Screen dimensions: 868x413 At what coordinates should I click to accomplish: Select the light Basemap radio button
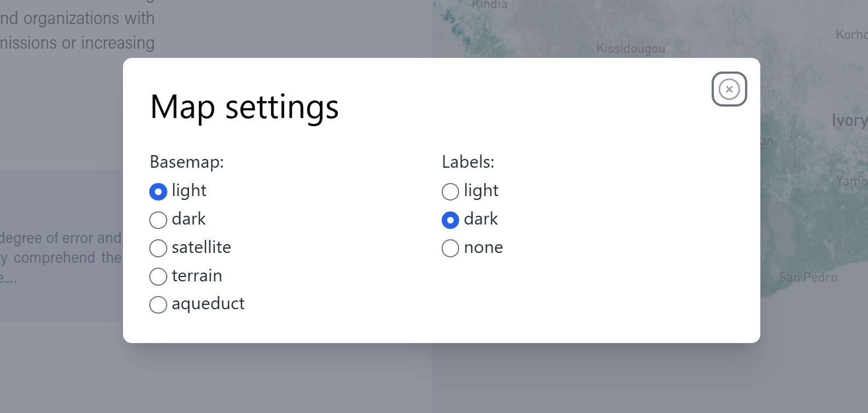tap(158, 192)
